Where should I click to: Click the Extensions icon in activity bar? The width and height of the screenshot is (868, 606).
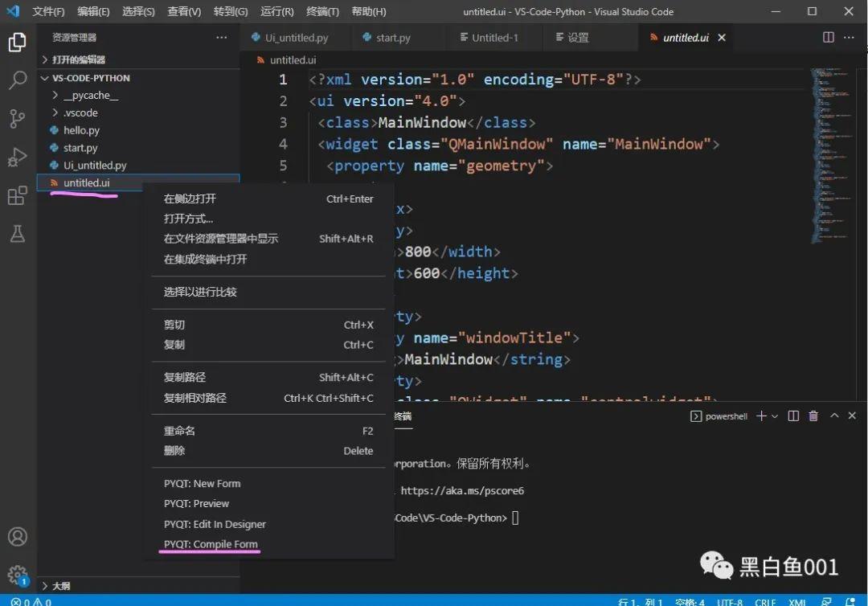point(18,195)
